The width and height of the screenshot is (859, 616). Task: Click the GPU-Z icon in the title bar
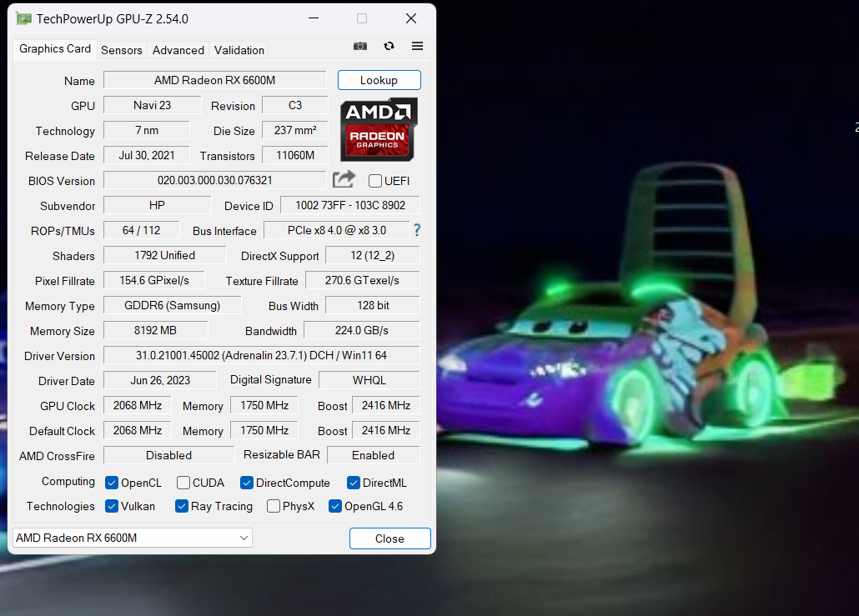[x=23, y=18]
